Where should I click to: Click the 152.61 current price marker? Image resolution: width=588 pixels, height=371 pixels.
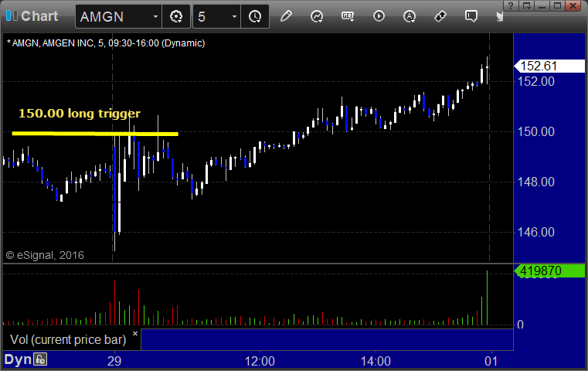pyautogui.click(x=549, y=66)
